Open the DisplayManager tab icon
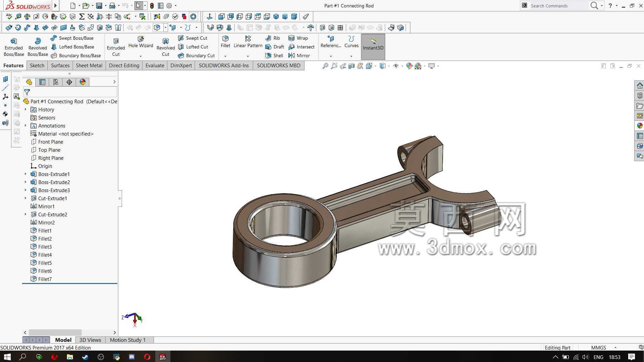The width and height of the screenshot is (644, 362). pos(83,82)
